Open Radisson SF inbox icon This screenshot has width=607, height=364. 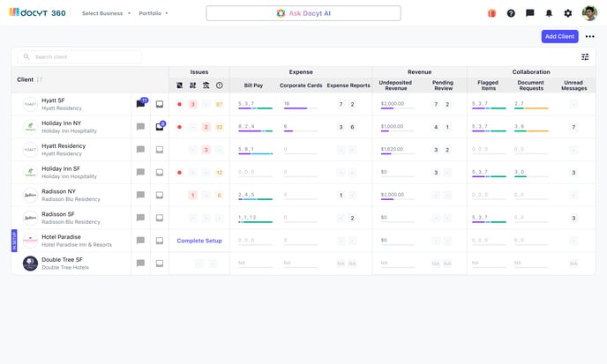point(160,218)
